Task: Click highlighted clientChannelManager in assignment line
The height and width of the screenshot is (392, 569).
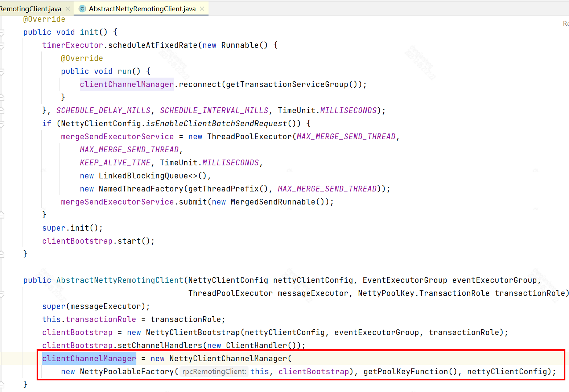Action: (89, 358)
